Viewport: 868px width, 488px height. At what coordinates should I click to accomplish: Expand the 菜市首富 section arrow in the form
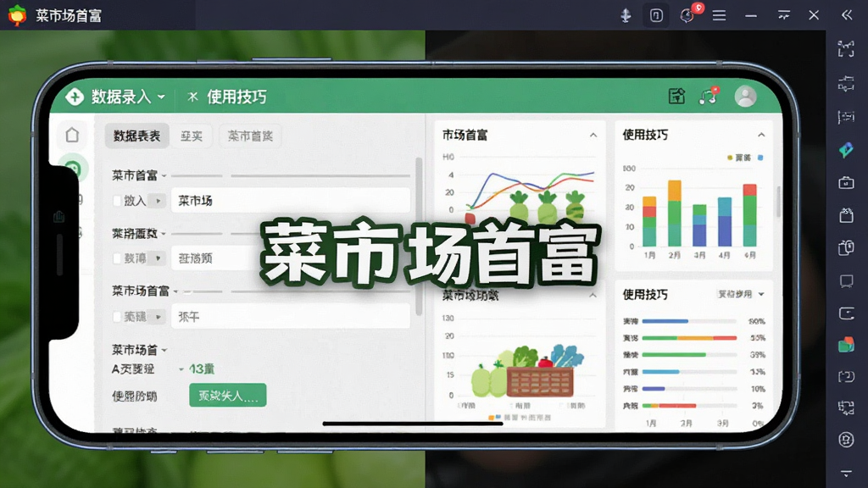164,176
